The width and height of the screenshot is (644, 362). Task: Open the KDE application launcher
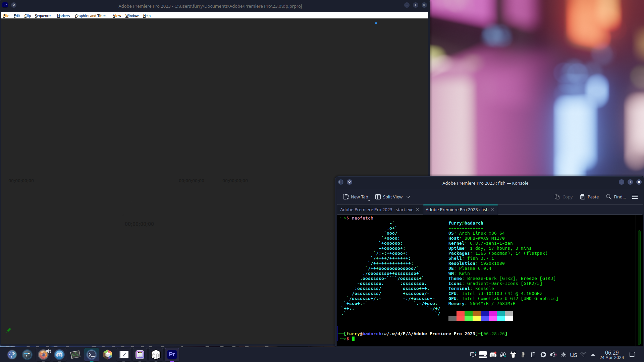pyautogui.click(x=12, y=355)
